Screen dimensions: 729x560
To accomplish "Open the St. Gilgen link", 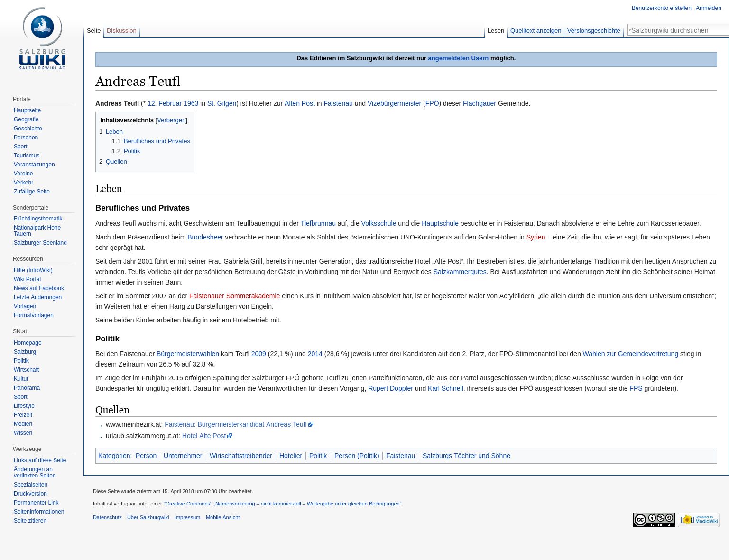I will click(x=221, y=103).
